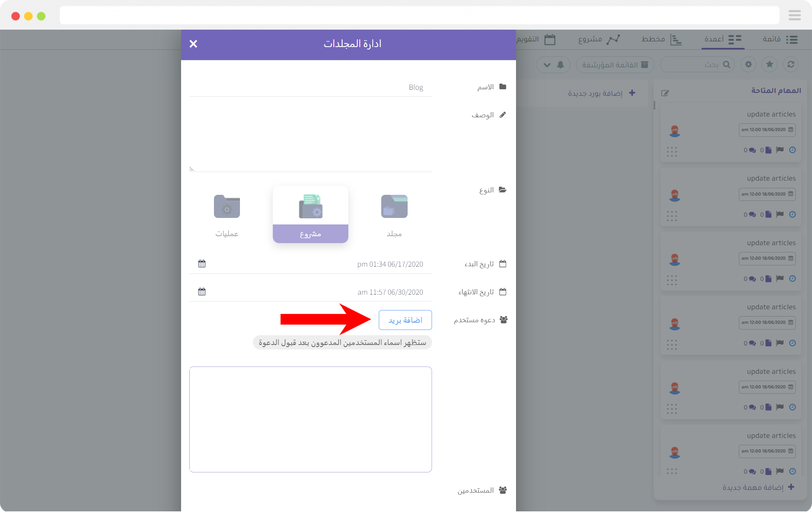Open the second update articles task card
Viewport: 812px width, 513px height.
tap(731, 197)
